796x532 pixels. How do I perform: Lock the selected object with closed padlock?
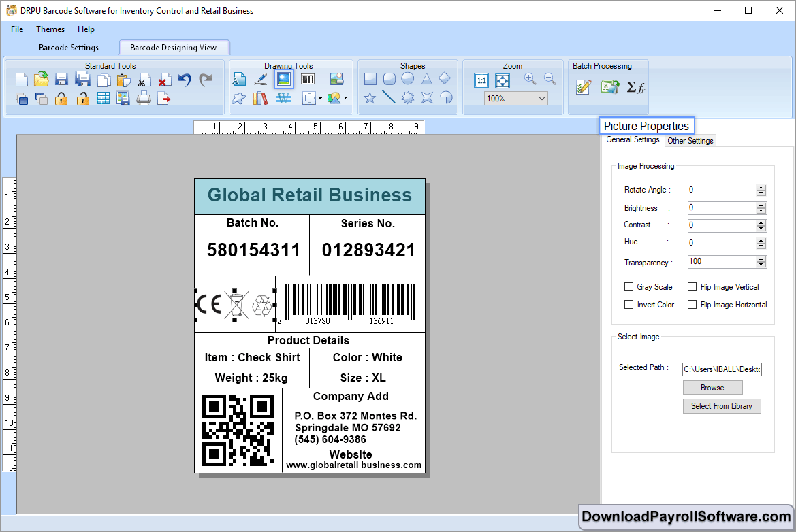(61, 99)
